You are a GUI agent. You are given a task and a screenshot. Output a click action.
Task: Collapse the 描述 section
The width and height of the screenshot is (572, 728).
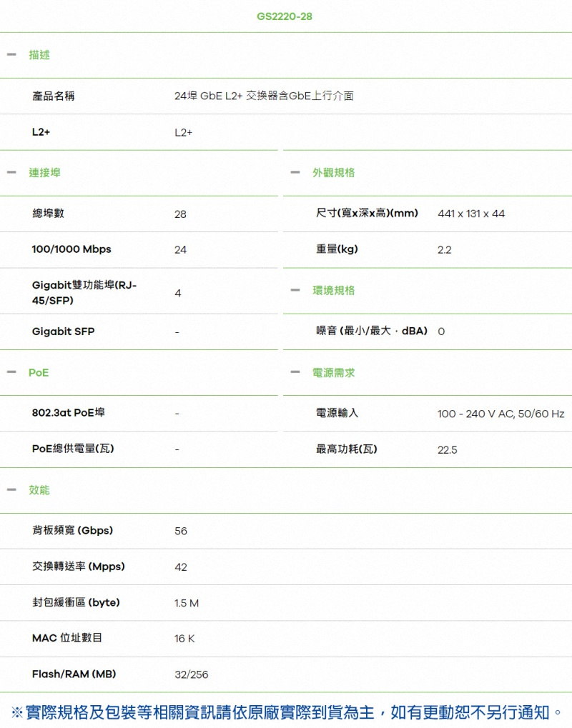point(11,55)
